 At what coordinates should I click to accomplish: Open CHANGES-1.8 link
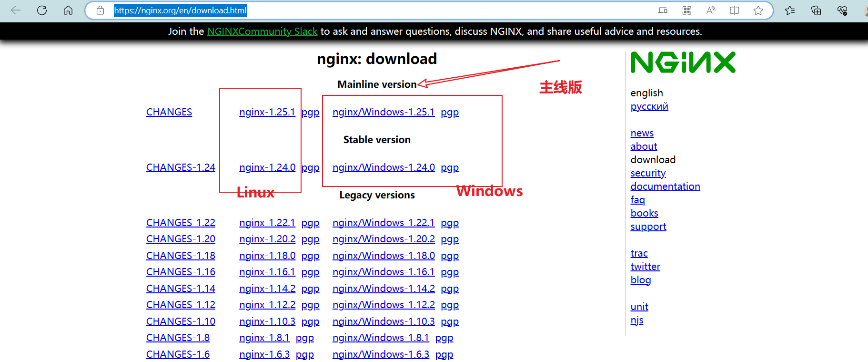point(178,338)
